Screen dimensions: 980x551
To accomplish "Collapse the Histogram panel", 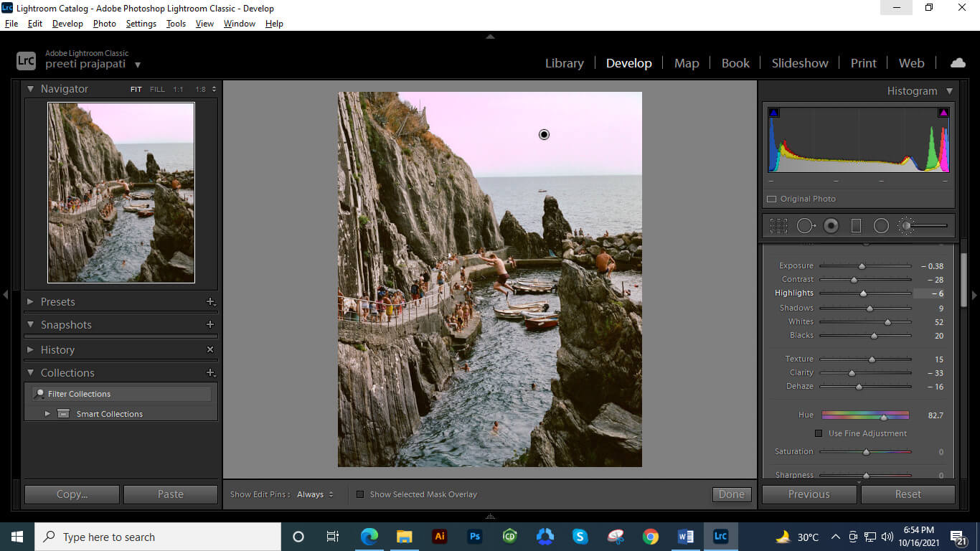I will (949, 90).
